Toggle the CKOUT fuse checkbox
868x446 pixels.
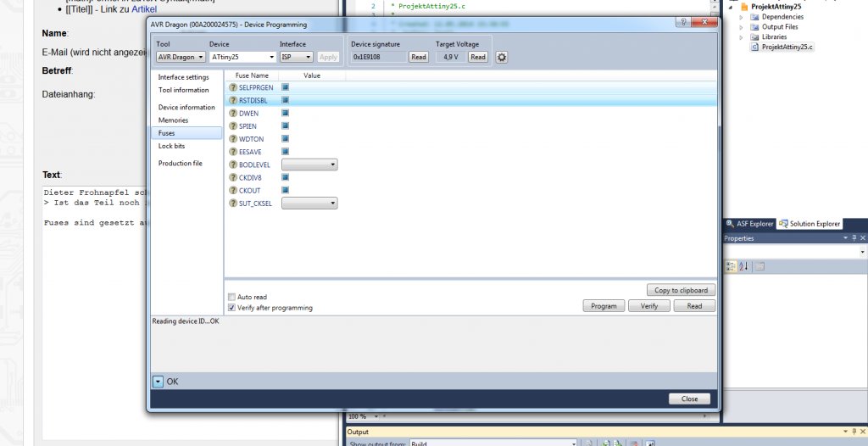click(x=285, y=190)
